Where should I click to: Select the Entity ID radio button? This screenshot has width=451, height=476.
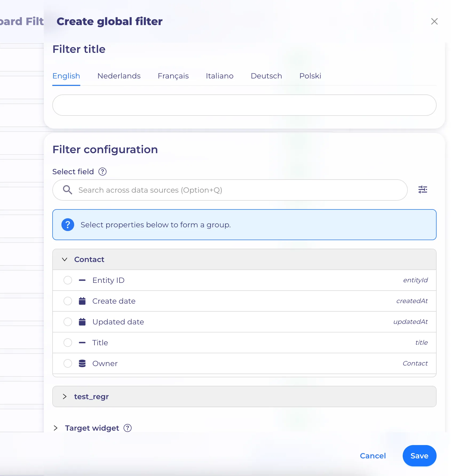click(68, 280)
